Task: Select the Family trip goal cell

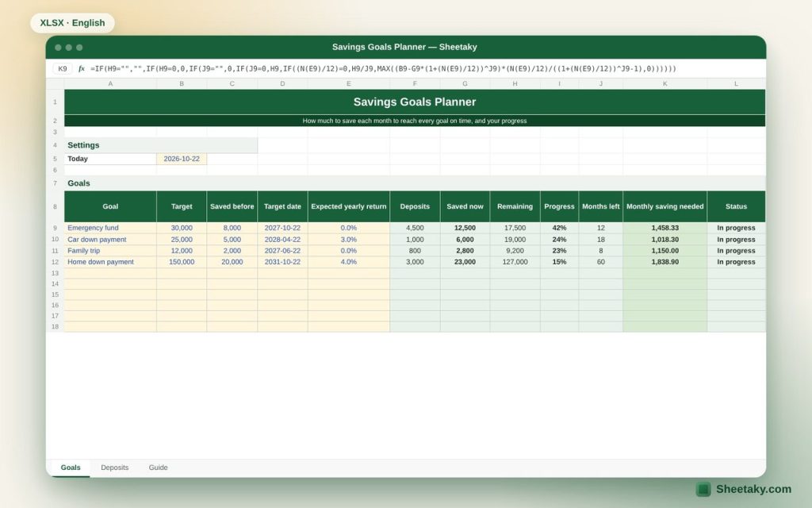Action: (x=110, y=250)
